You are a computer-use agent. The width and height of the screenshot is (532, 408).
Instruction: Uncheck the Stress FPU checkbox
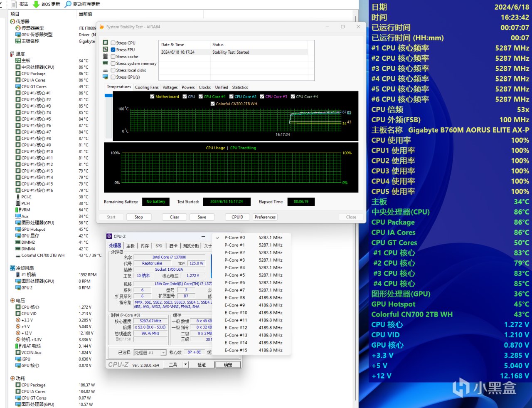coord(113,49)
